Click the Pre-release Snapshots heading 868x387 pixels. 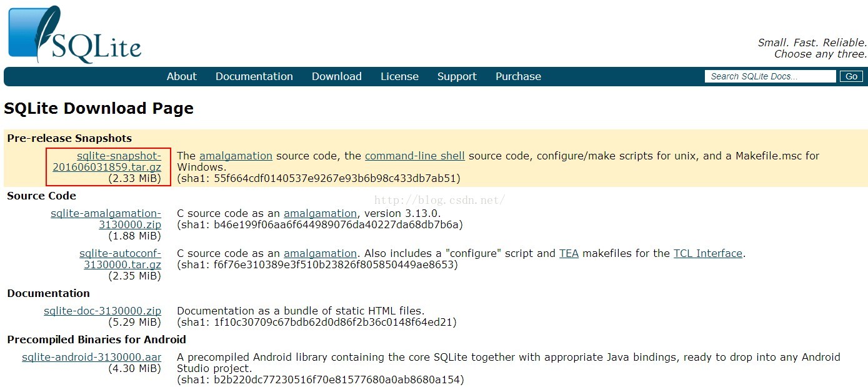[69, 138]
